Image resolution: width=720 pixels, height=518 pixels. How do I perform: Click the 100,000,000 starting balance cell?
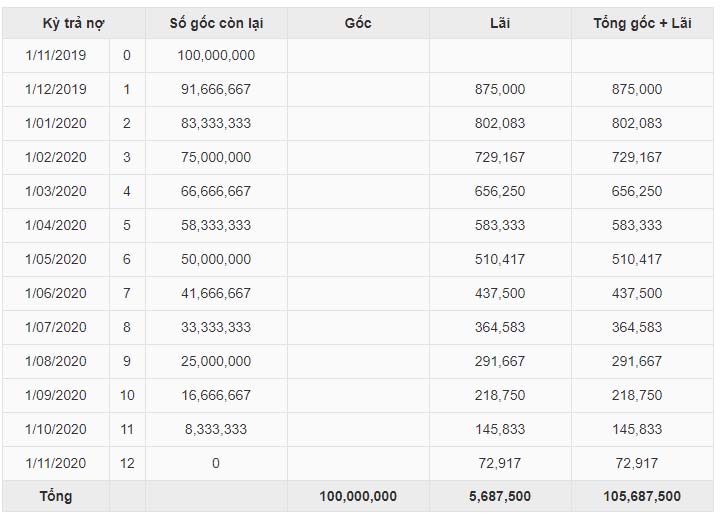coord(216,55)
